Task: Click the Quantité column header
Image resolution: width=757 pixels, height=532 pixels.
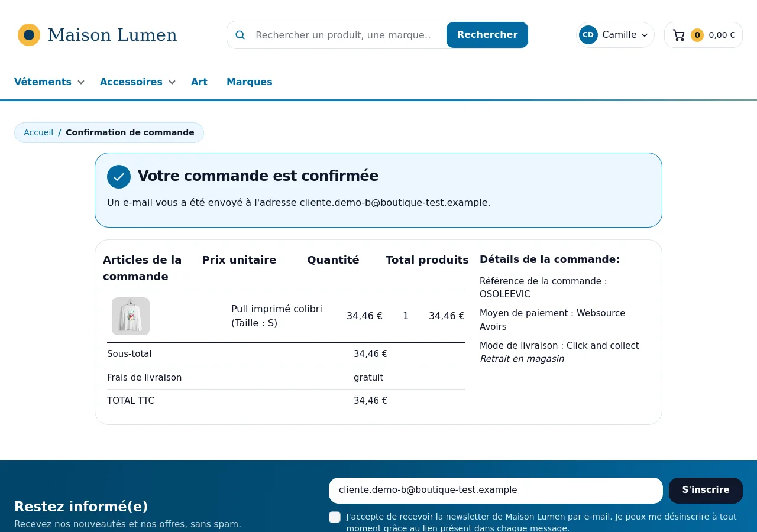Action: pos(333,260)
